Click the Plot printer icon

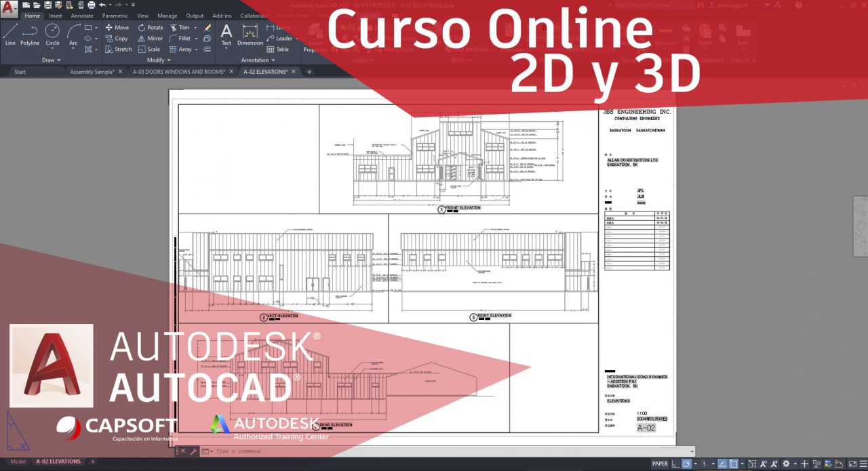(x=92, y=5)
